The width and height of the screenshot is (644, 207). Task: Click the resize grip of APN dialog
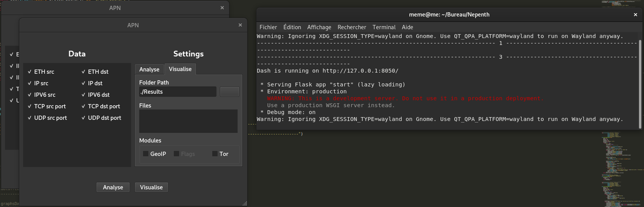click(x=245, y=204)
